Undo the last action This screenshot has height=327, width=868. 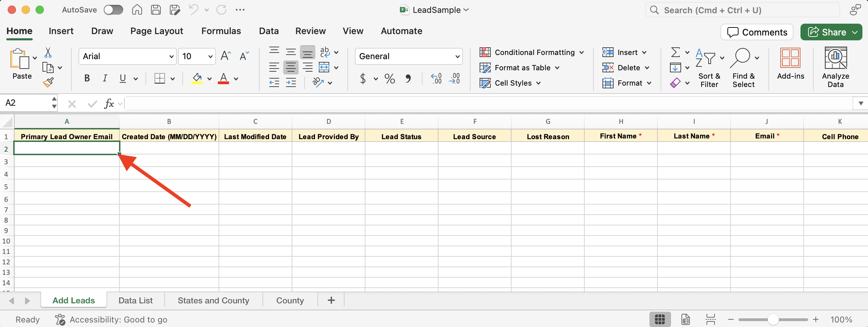(194, 10)
